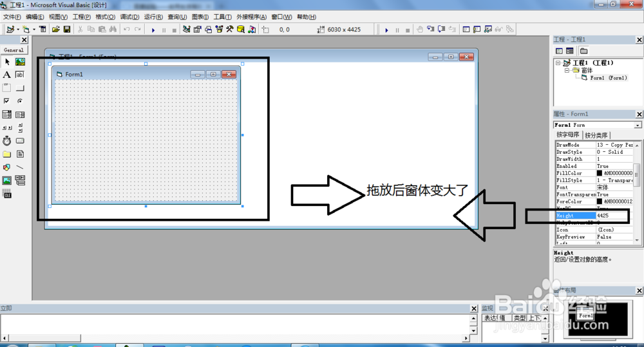Select the TextBox control tool
The height and width of the screenshot is (347, 644).
click(x=20, y=75)
